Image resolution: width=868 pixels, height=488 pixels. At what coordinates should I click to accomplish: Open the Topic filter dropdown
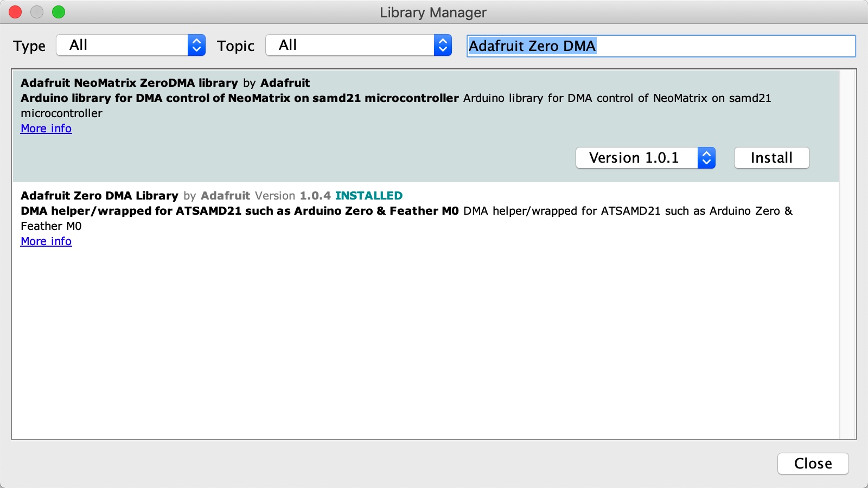click(359, 45)
